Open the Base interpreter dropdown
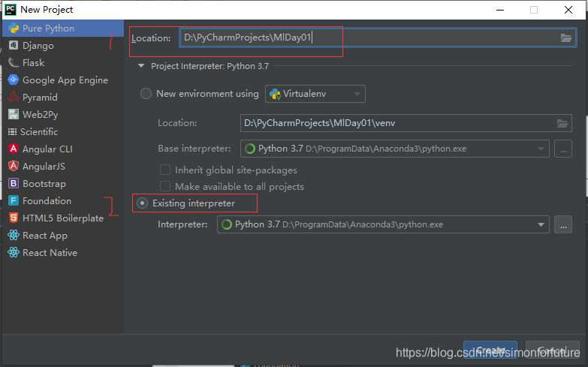 [395, 149]
